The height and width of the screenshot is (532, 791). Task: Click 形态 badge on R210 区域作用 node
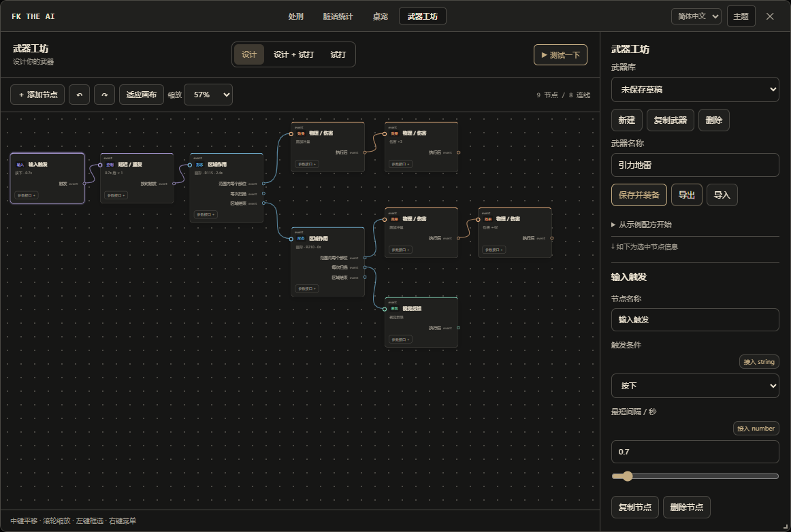pyautogui.click(x=301, y=239)
